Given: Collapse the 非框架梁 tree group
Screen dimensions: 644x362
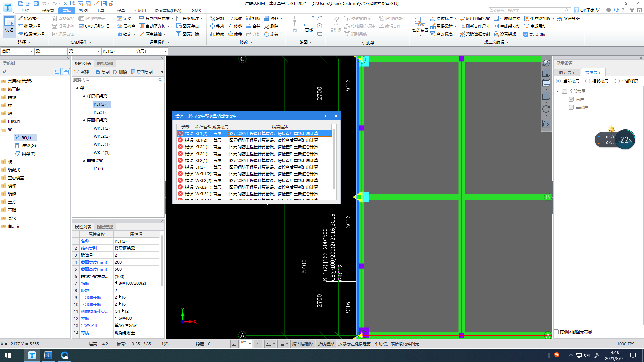Looking at the screenshot, I should click(x=84, y=161).
